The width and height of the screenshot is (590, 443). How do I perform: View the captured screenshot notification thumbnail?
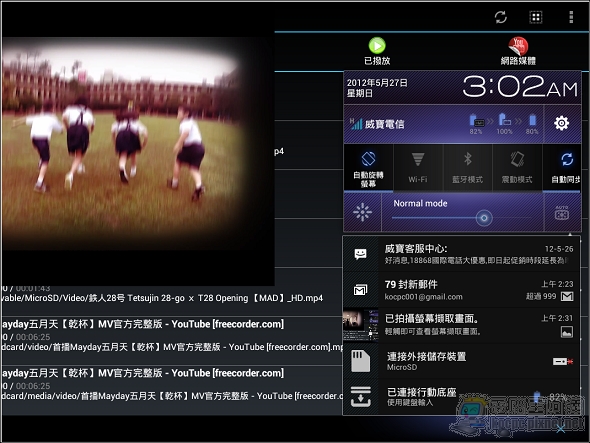coord(360,325)
